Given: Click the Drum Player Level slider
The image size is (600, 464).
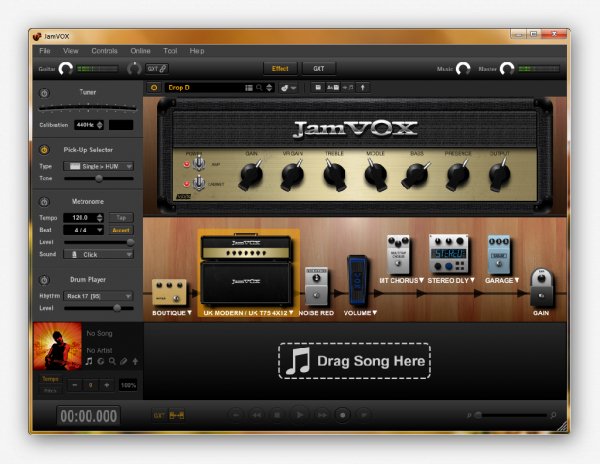Looking at the screenshot, I should (99, 308).
